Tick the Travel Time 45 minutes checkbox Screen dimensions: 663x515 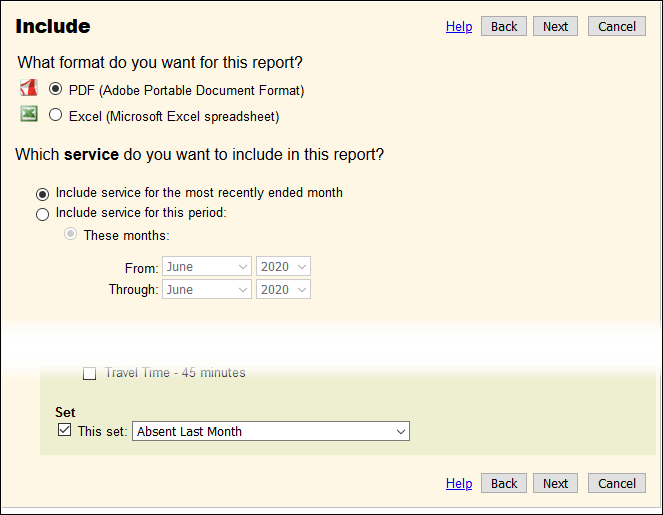click(89, 373)
